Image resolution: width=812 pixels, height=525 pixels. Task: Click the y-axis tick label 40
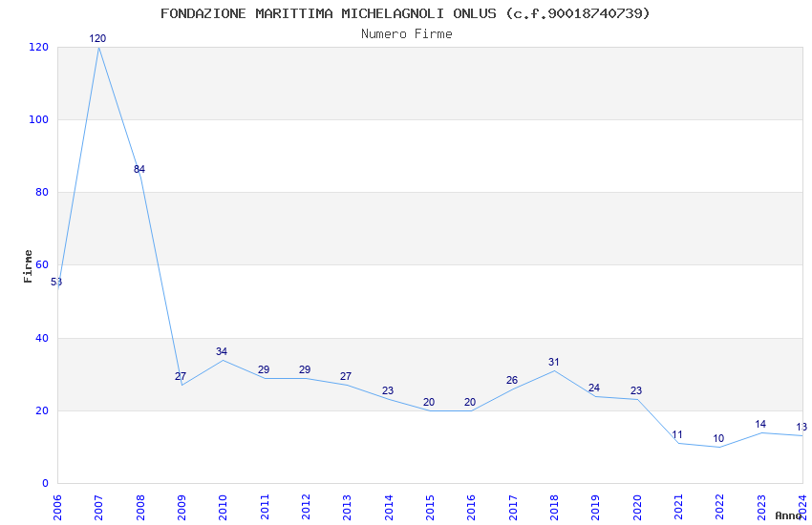tap(42, 338)
